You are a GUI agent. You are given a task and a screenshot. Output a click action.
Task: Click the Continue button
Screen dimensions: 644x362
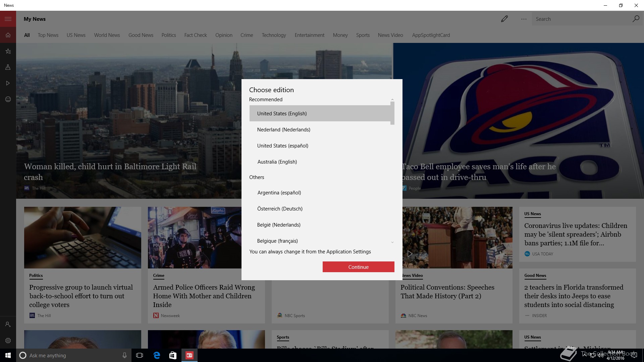358,267
